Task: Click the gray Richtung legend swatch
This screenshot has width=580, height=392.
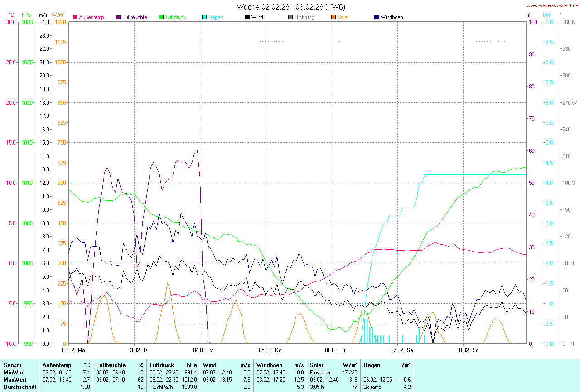Action: point(290,17)
